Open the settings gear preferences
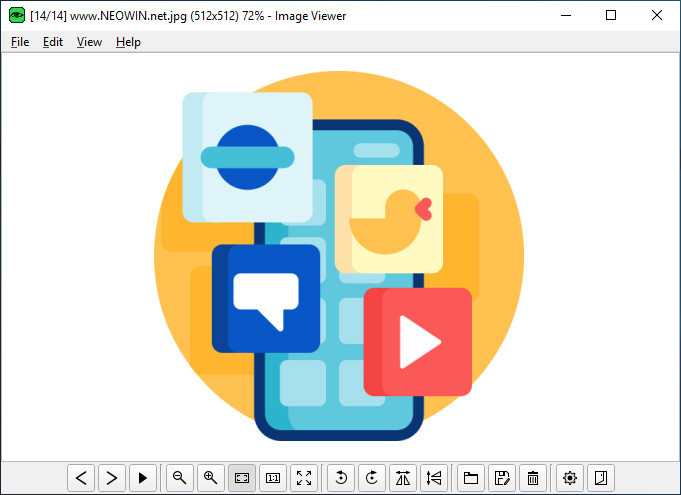This screenshot has width=681, height=495. 570,478
